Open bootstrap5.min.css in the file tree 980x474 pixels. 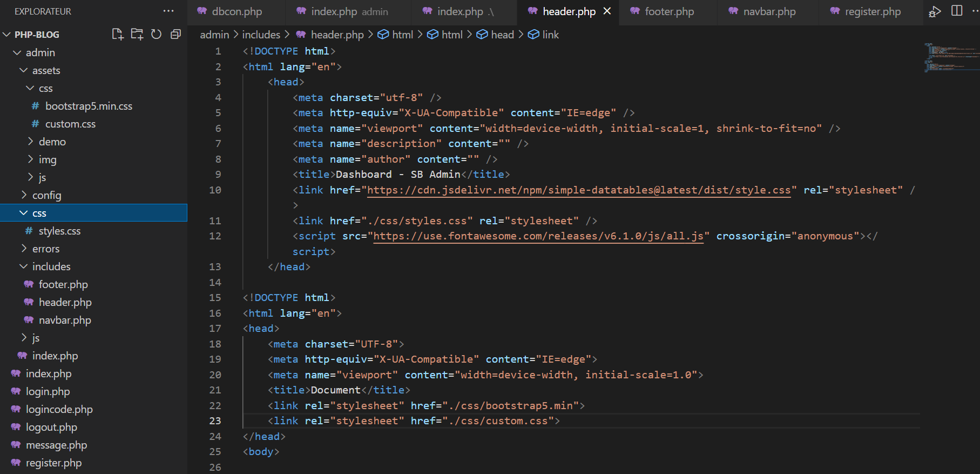pos(89,106)
